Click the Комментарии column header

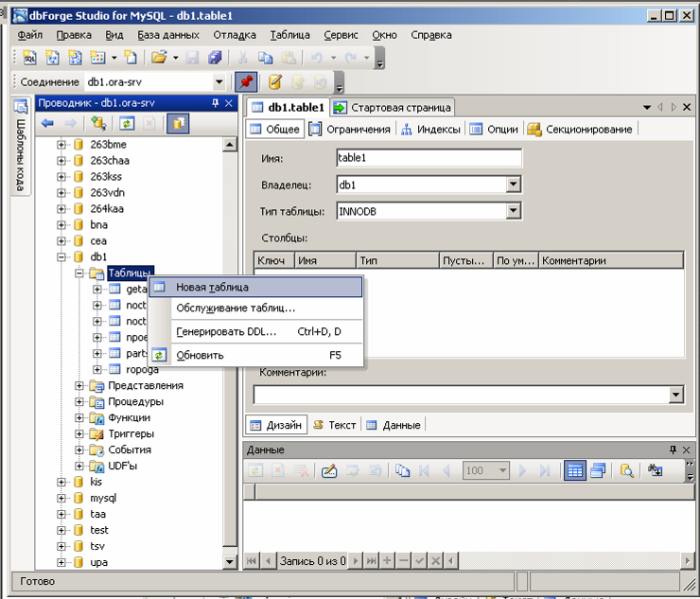tap(611, 260)
